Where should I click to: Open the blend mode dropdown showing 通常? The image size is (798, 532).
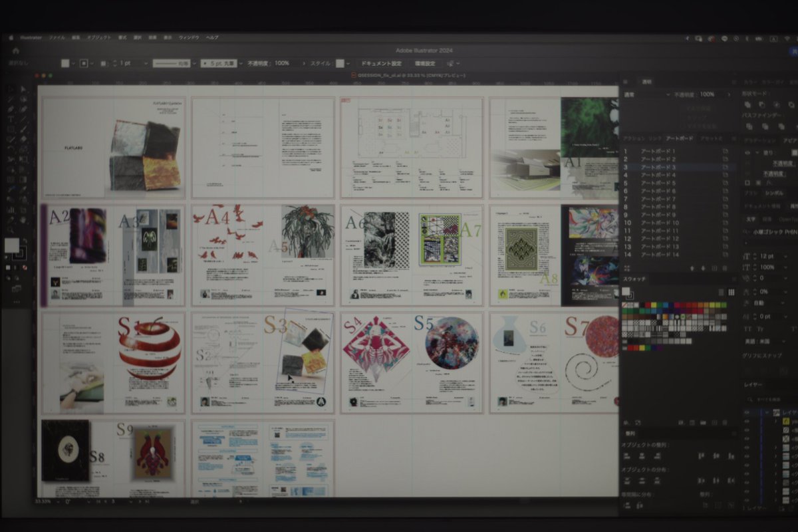[x=646, y=95]
